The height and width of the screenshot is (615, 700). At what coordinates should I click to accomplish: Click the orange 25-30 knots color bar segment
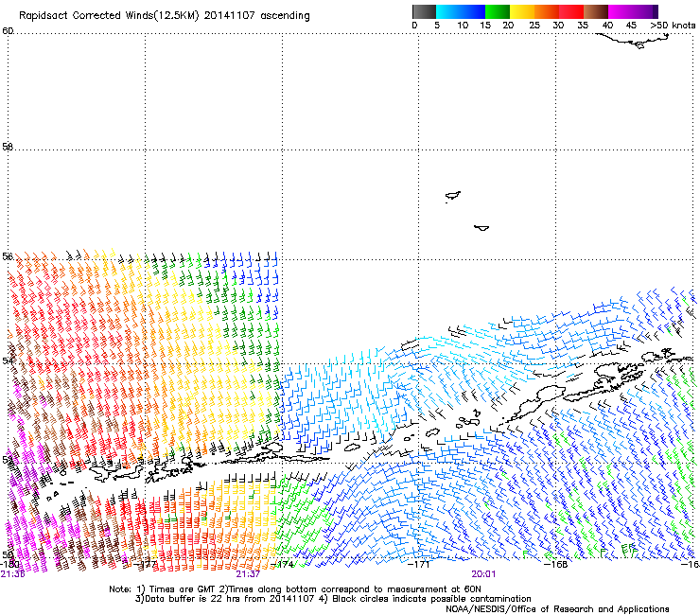(547, 11)
